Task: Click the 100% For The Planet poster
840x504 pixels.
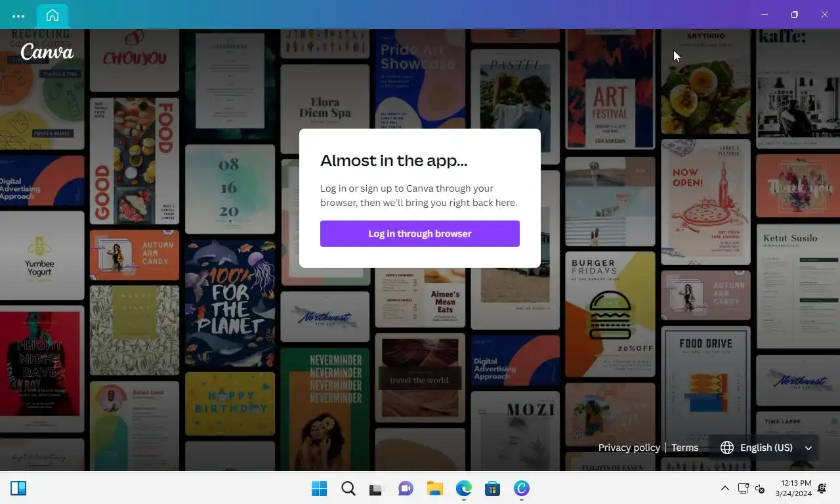Action: 230,303
